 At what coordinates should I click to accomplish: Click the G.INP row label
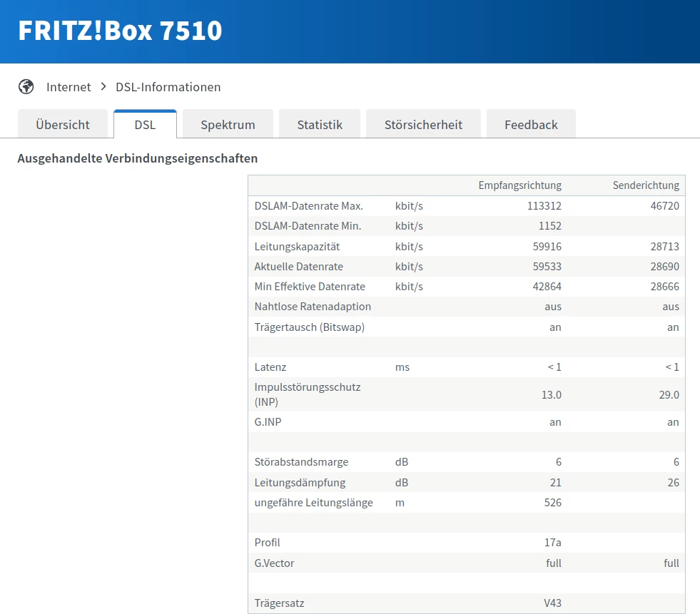pyautogui.click(x=268, y=421)
